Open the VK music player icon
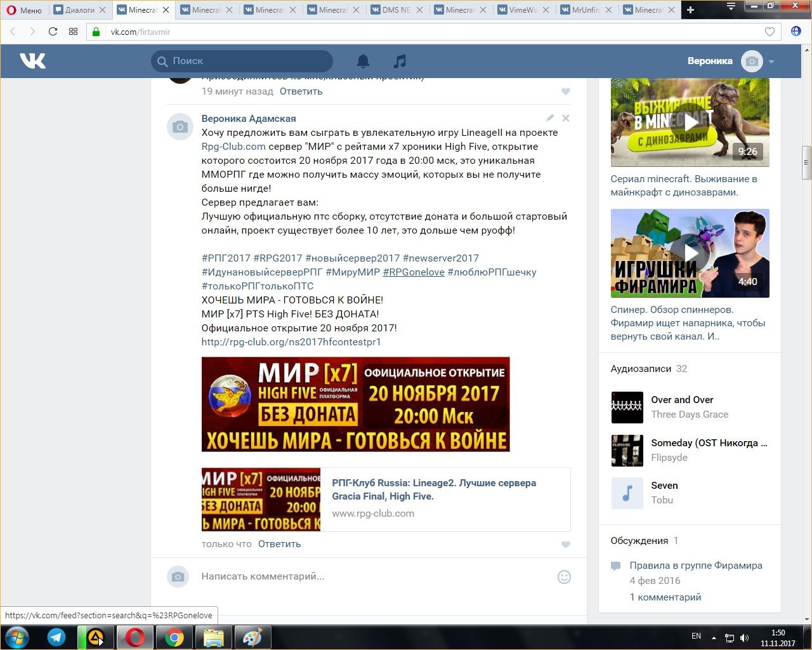 (400, 61)
